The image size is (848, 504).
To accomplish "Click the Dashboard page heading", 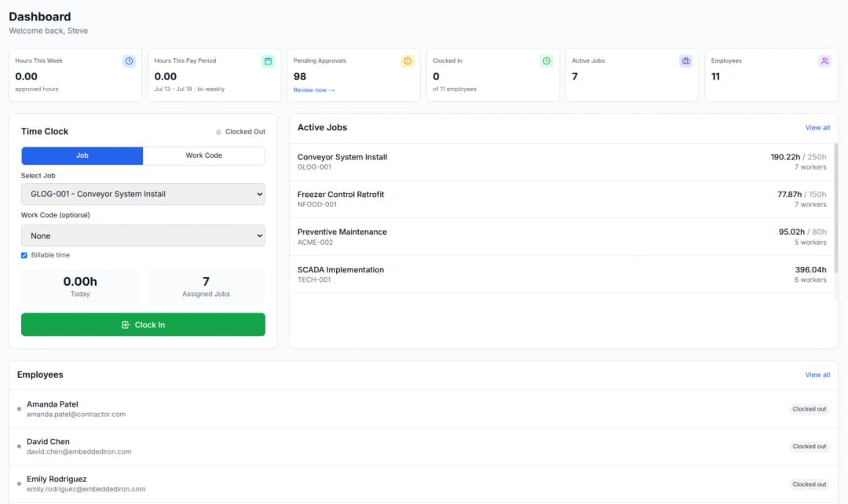I will coord(40,16).
